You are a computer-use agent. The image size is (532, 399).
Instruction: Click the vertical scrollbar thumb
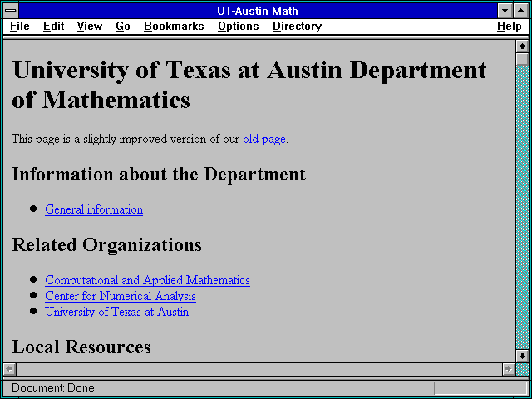click(522, 59)
